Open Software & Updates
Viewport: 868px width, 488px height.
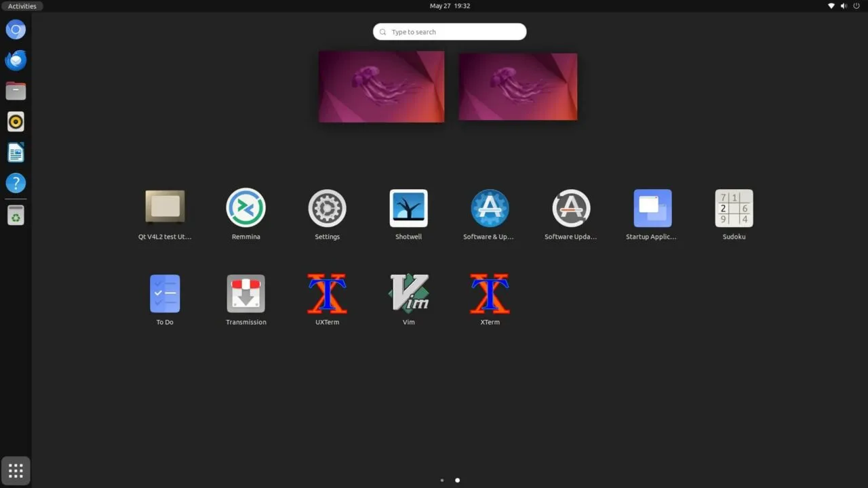pos(490,208)
